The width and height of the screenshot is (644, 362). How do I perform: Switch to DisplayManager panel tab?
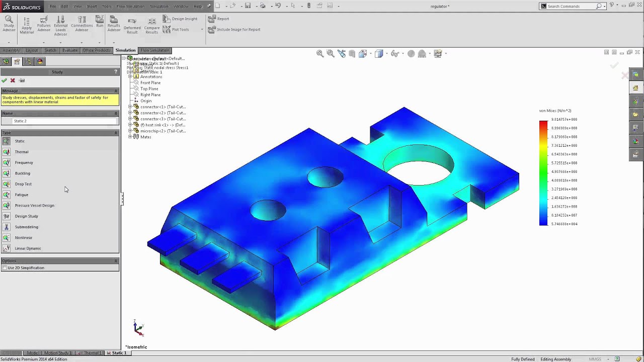[40, 61]
